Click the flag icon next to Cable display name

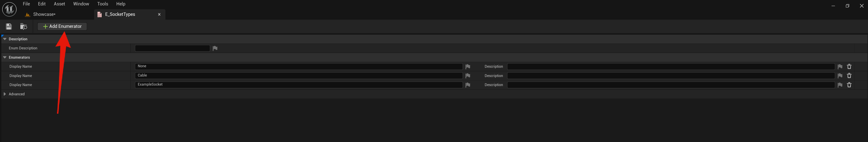468,76
